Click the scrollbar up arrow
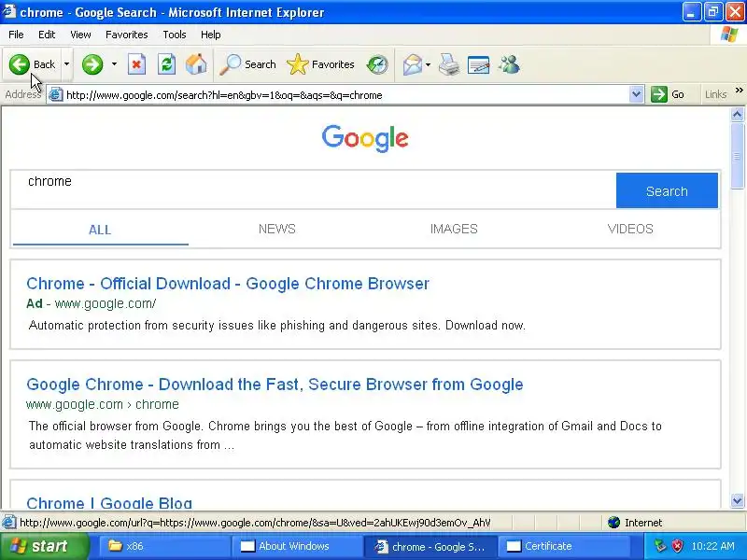The height and width of the screenshot is (560, 747). tap(737, 114)
